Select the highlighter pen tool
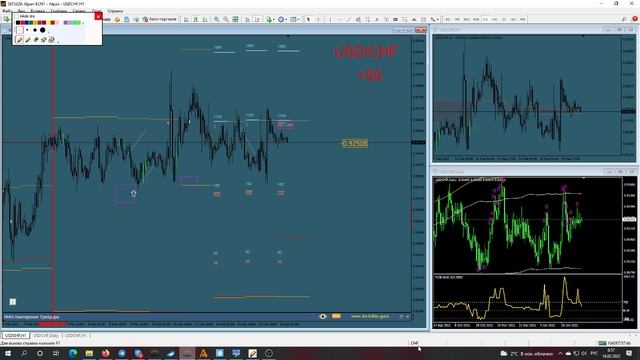This screenshot has height=360, width=640. tap(28, 40)
